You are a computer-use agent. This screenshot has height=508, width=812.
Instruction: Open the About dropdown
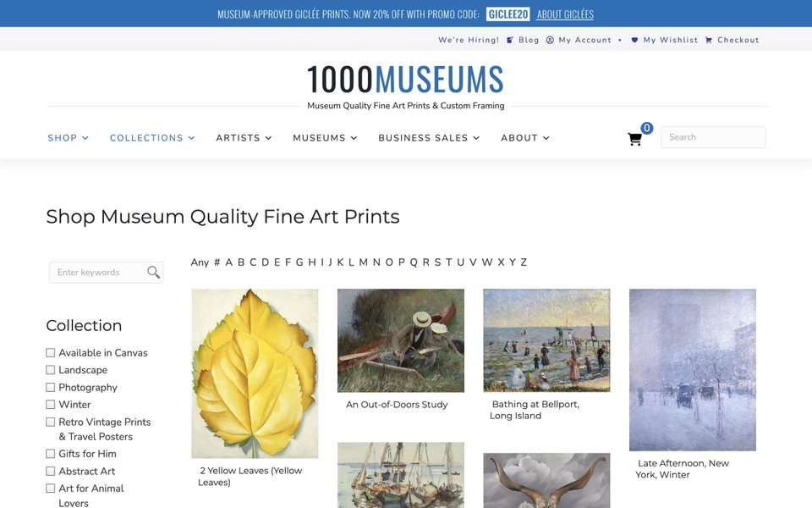point(524,138)
